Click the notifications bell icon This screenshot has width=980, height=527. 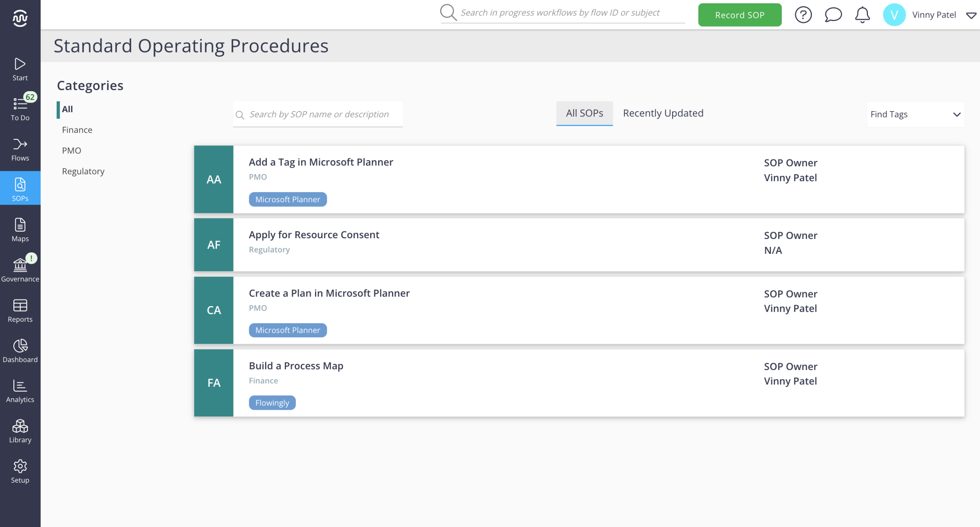(x=862, y=15)
